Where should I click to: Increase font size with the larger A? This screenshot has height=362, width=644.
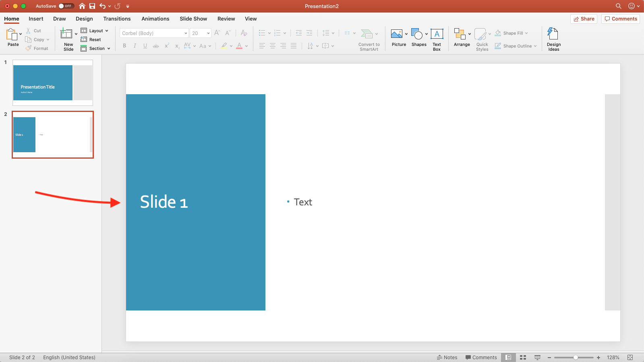point(217,33)
